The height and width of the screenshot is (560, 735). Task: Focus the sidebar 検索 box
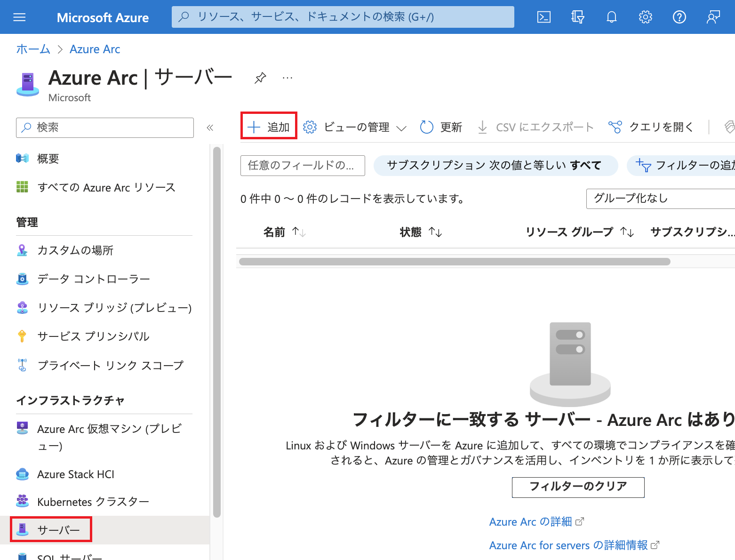click(x=105, y=128)
